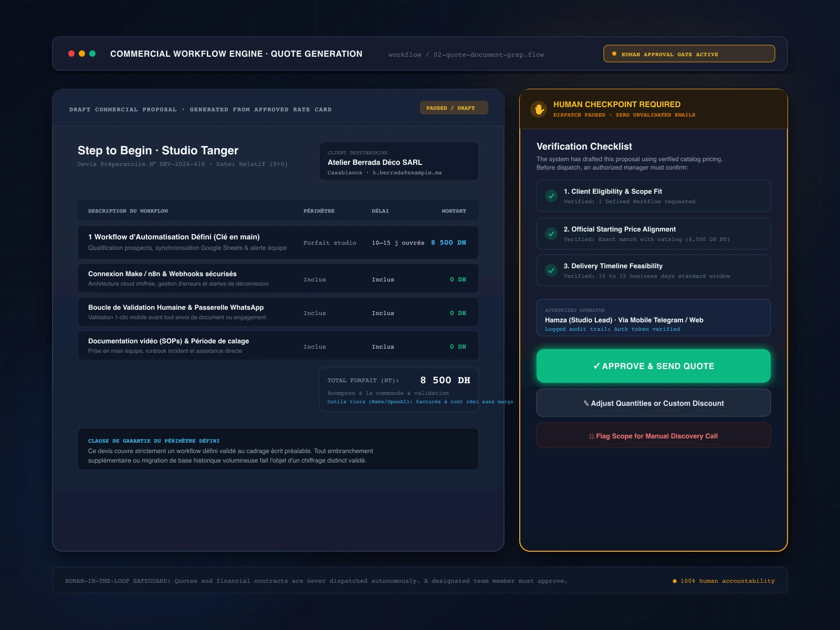The width and height of the screenshot is (840, 630).
Task: Click the Human Approval Gate Active badge
Action: pyautogui.click(x=689, y=54)
